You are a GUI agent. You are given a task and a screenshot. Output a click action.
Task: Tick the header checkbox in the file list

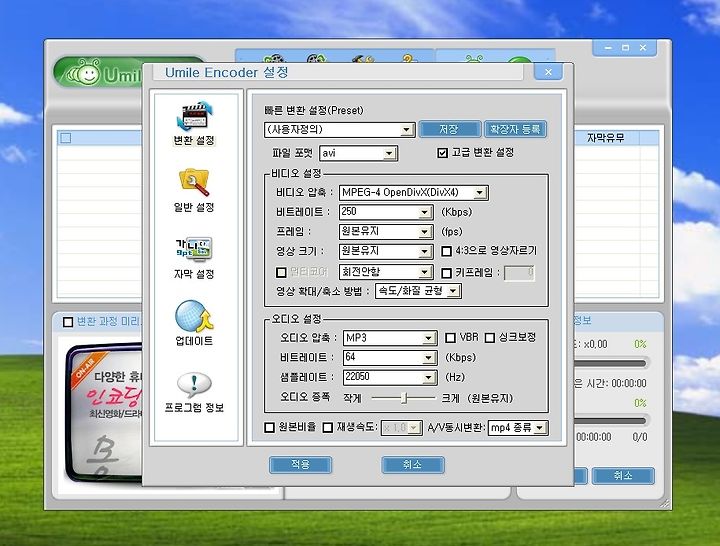[66, 138]
